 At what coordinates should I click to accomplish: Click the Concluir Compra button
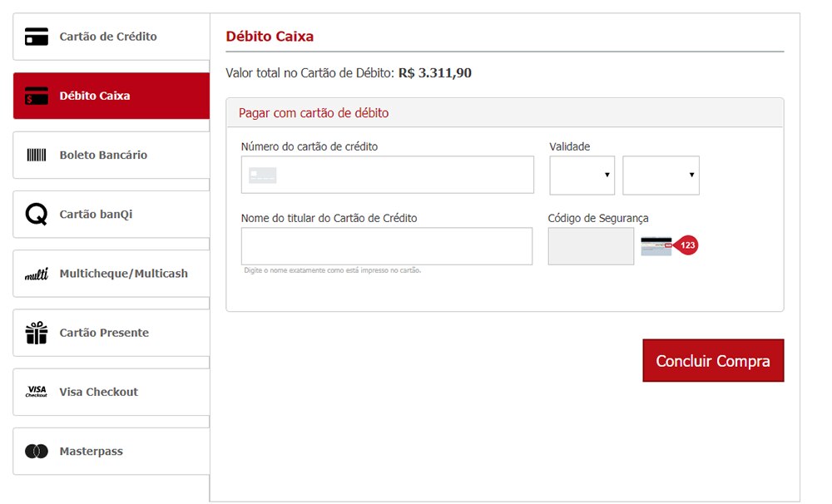(713, 361)
